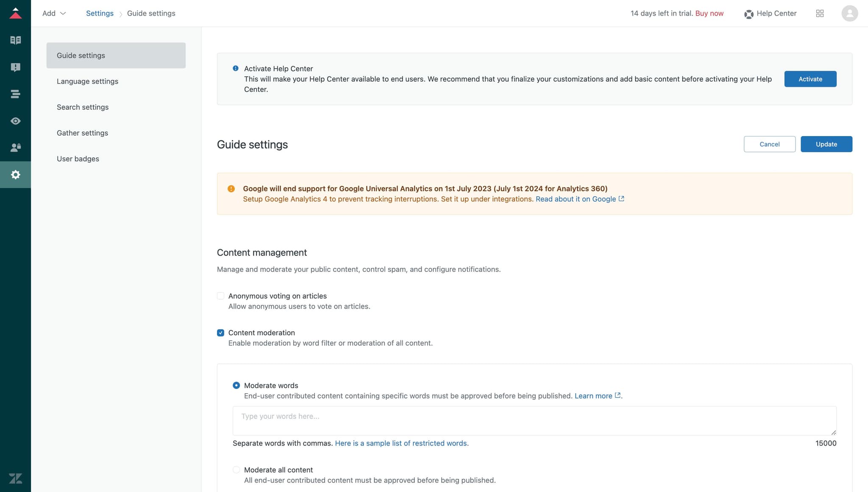The height and width of the screenshot is (492, 868).
Task: Select the Moderate all content option
Action: [x=236, y=470]
